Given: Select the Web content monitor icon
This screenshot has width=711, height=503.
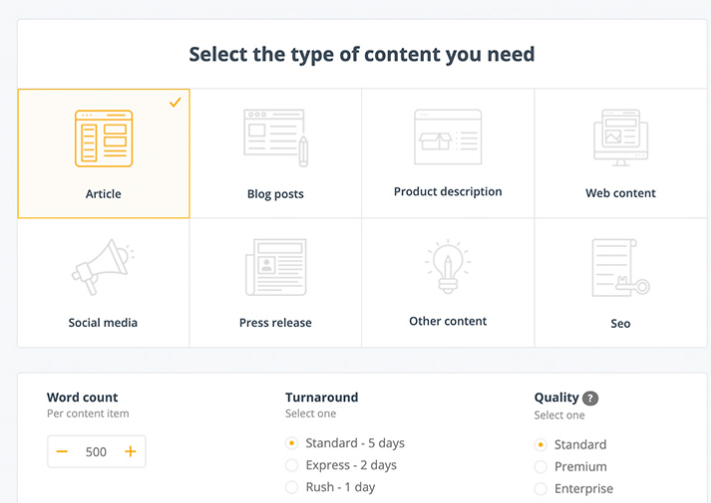Looking at the screenshot, I should point(621,138).
